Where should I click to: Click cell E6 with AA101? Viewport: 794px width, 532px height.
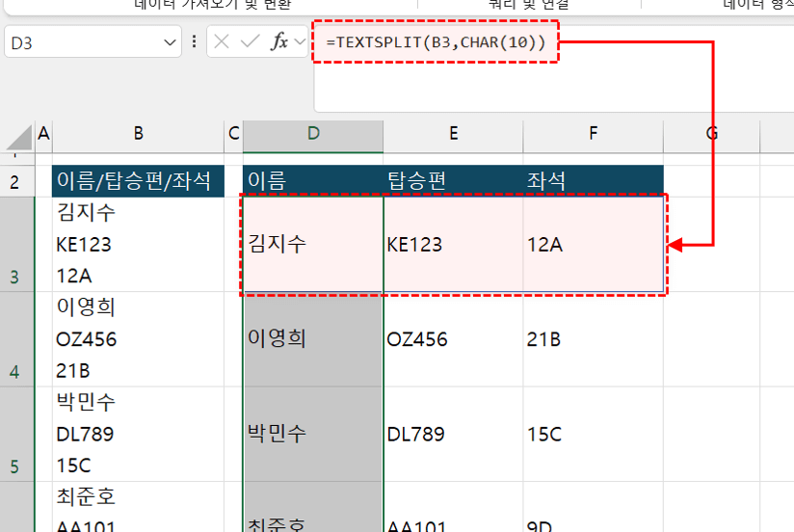pyautogui.click(x=453, y=507)
